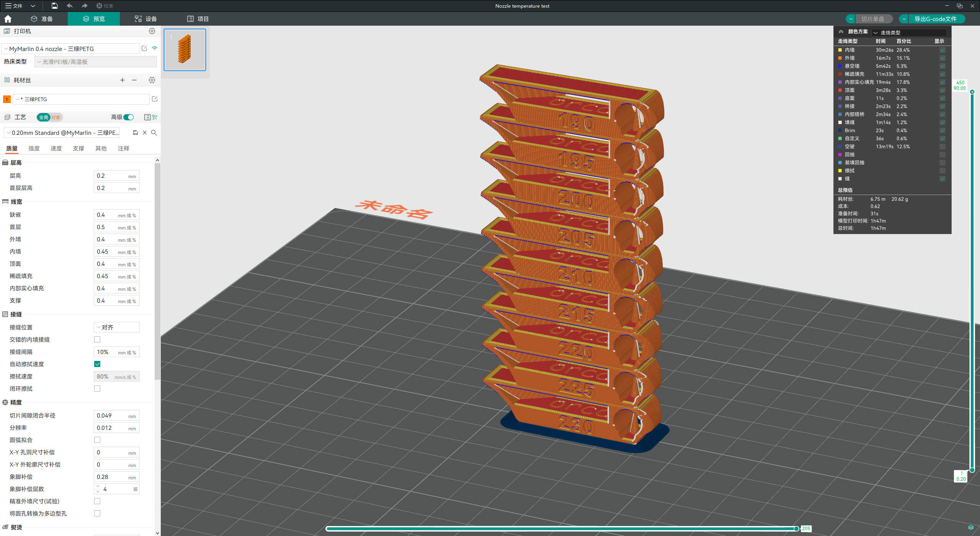Click the filament add 耗材 icon

pyautogui.click(x=122, y=79)
